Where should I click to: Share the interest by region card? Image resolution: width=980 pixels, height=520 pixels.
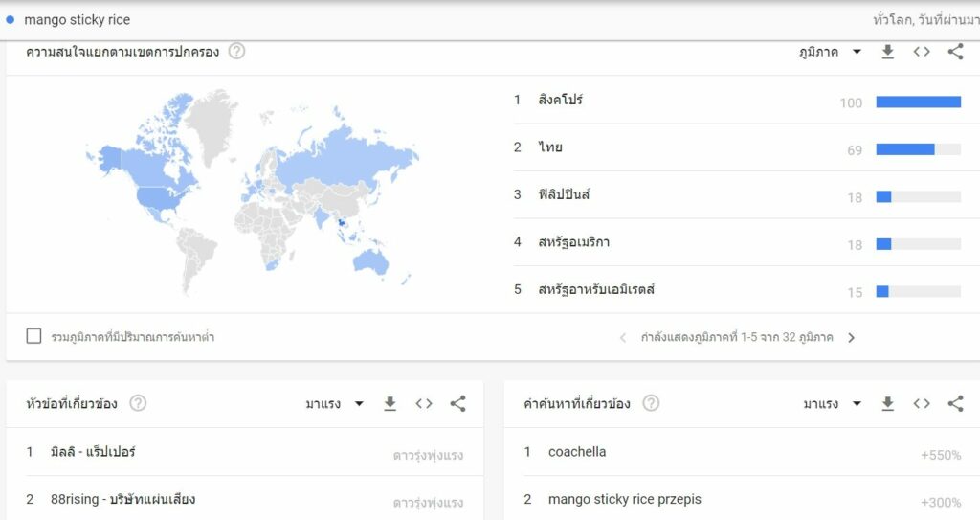pos(955,52)
